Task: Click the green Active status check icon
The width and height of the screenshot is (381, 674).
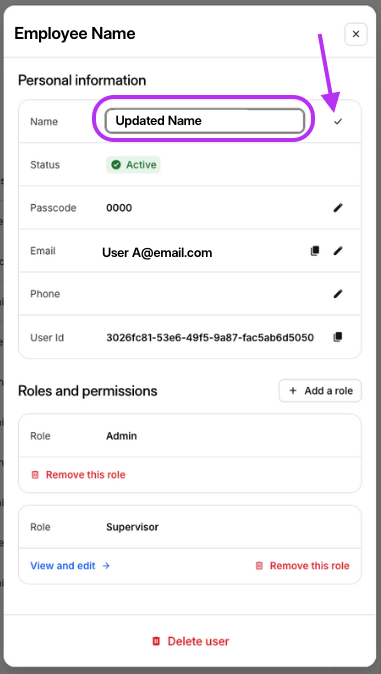Action: point(116,165)
